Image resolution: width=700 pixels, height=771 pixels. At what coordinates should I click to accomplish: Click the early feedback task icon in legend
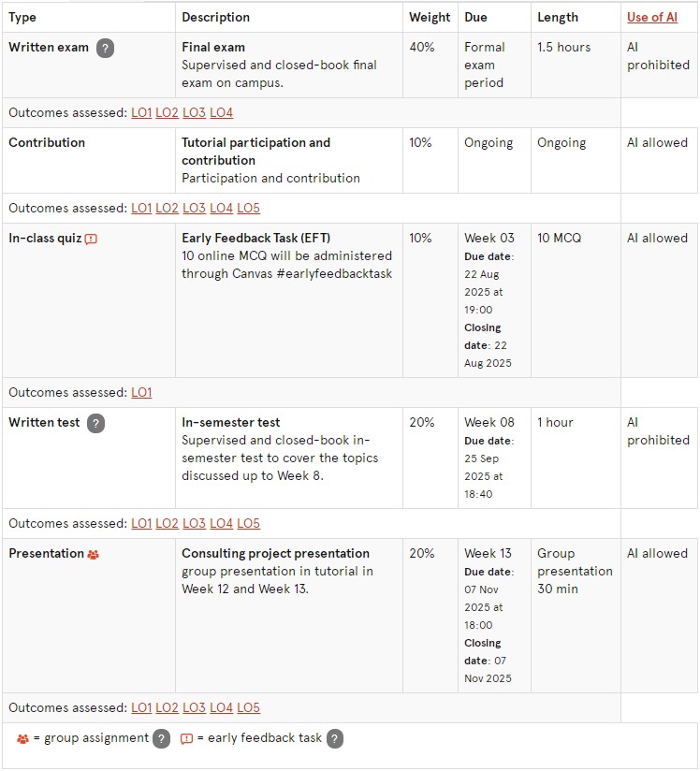point(186,738)
